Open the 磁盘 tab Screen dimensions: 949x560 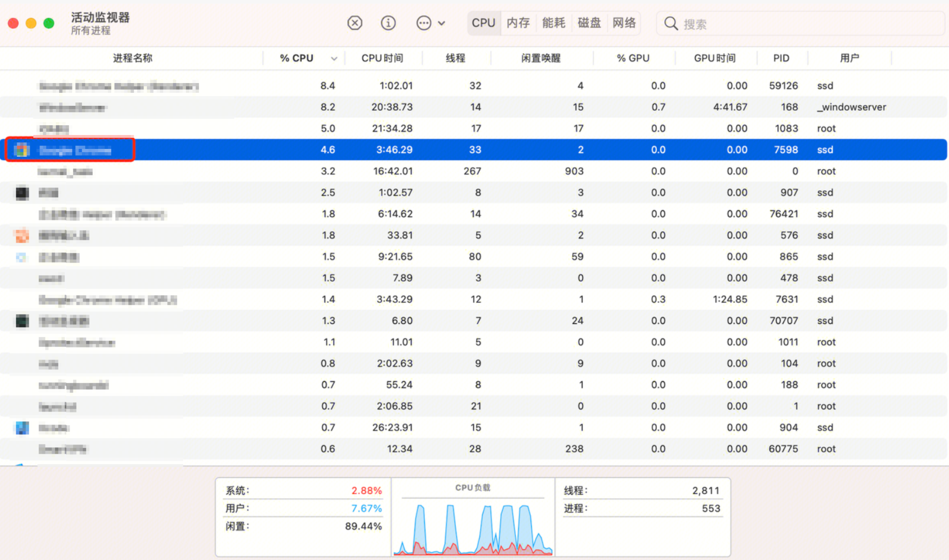click(x=589, y=23)
